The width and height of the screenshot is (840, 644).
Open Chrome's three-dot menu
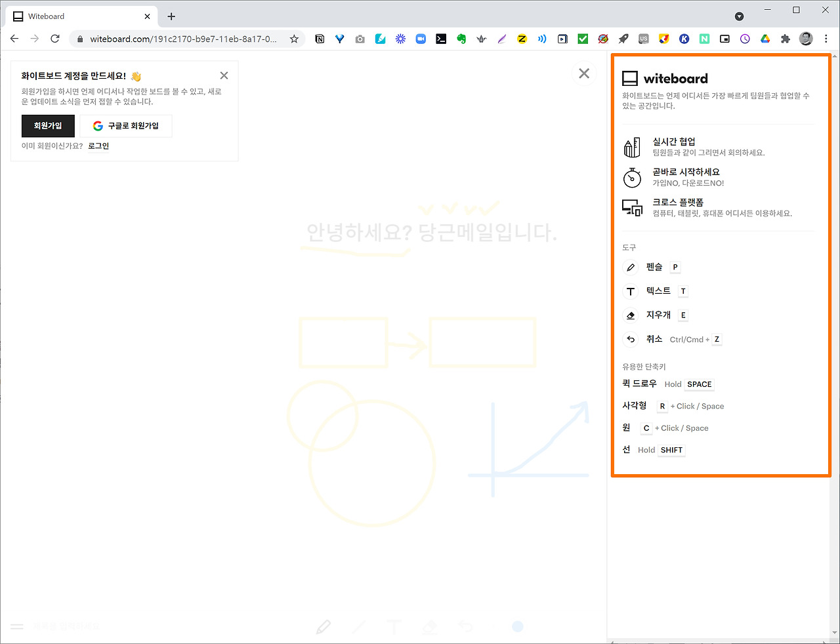[x=826, y=39]
